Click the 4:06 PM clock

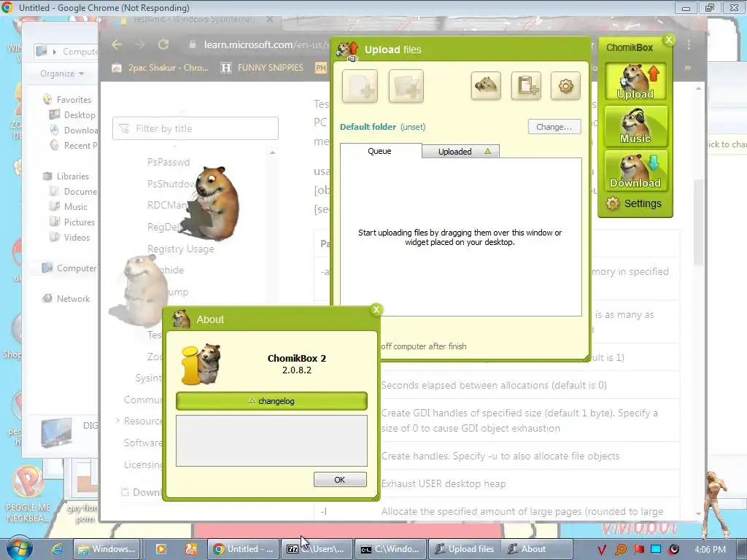710,549
